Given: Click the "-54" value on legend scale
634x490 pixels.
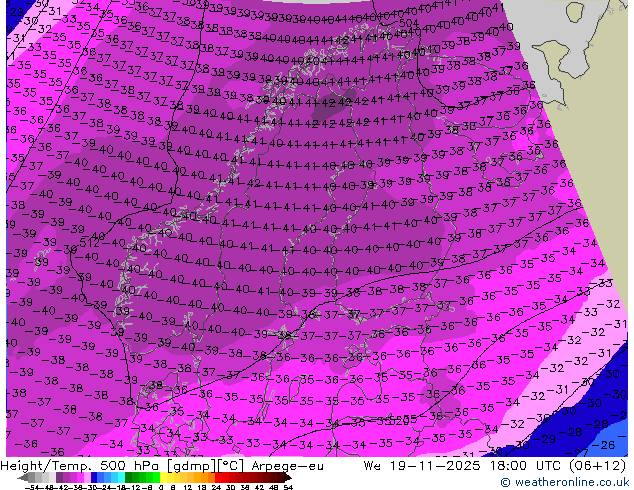Looking at the screenshot, I should click(32, 487).
